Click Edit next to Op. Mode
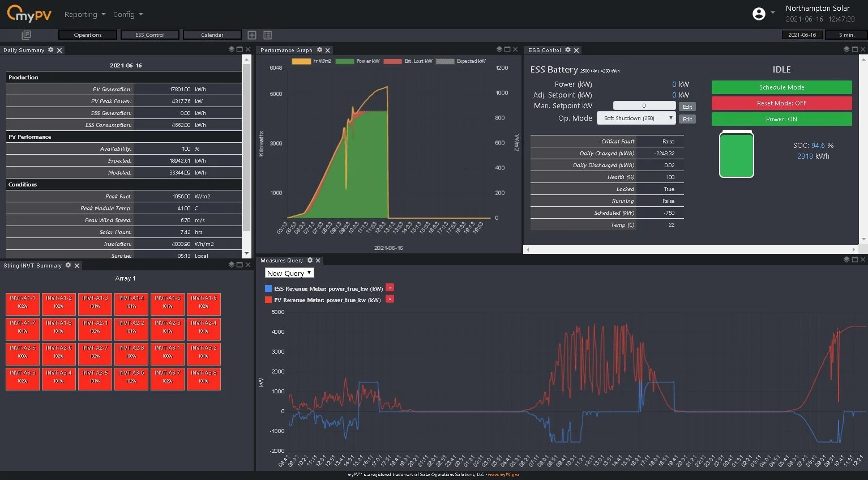Viewport: 868px width, 480px height. point(687,119)
